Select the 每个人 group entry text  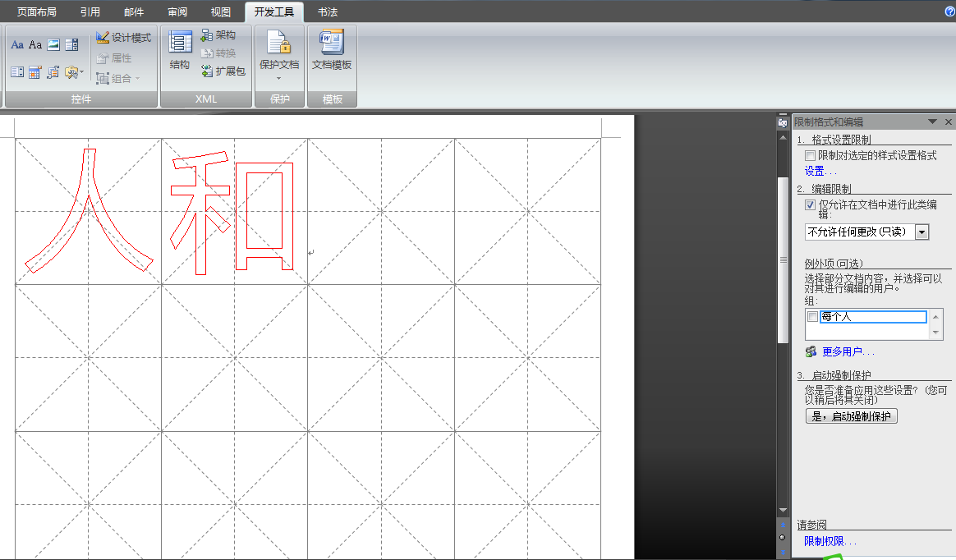pyautogui.click(x=873, y=317)
